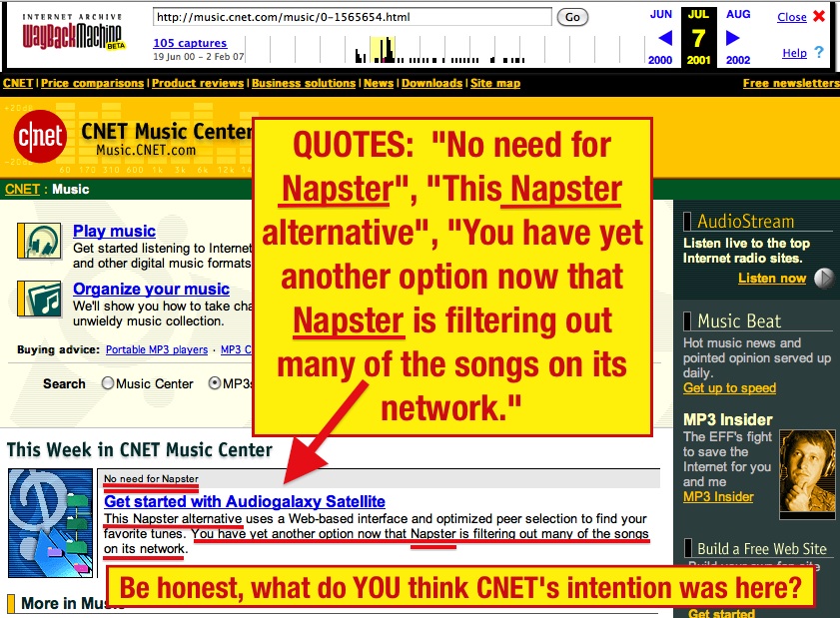Click the red CNET logo circle
The image size is (840, 618).
coord(40,136)
